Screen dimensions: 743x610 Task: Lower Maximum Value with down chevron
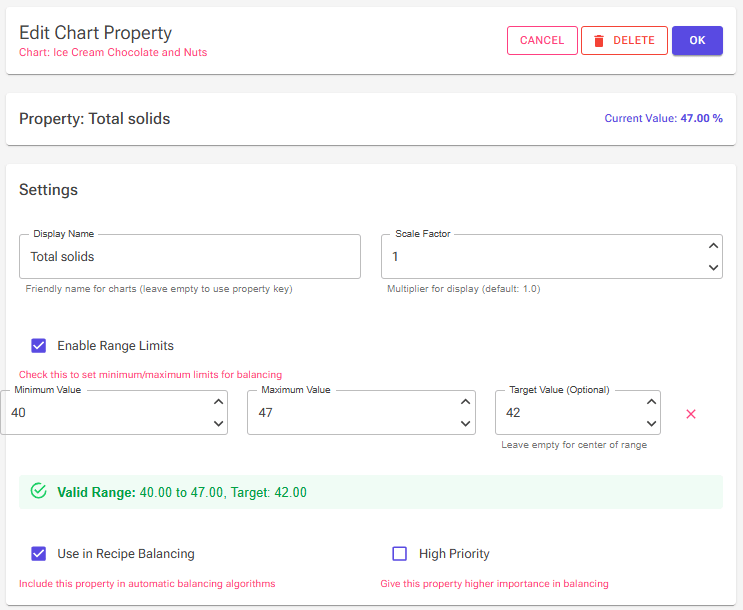[x=466, y=424]
